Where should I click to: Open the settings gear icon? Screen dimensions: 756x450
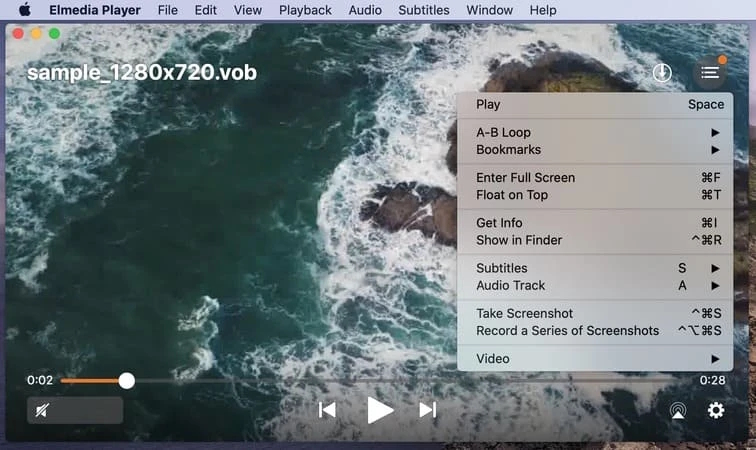click(x=716, y=410)
